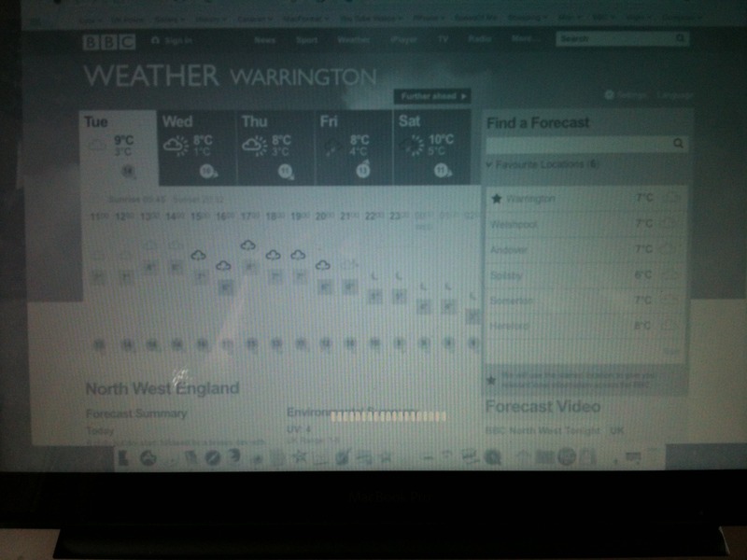
Task: Click the Settings gear icon
Action: (610, 95)
